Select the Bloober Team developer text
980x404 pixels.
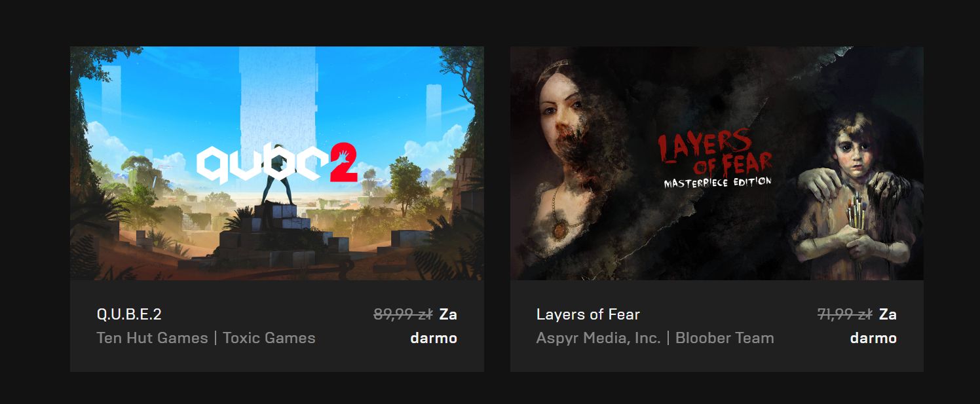tap(725, 338)
